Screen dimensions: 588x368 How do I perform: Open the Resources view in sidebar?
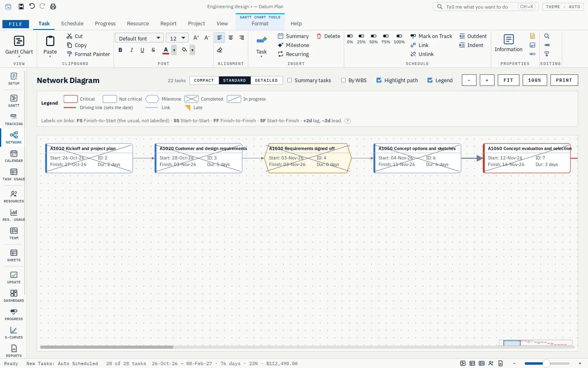(13, 197)
